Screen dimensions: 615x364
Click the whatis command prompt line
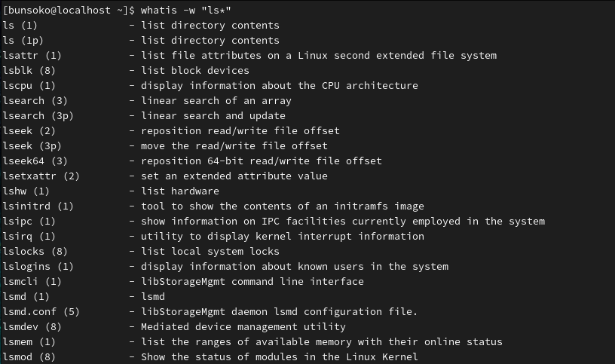coord(117,11)
